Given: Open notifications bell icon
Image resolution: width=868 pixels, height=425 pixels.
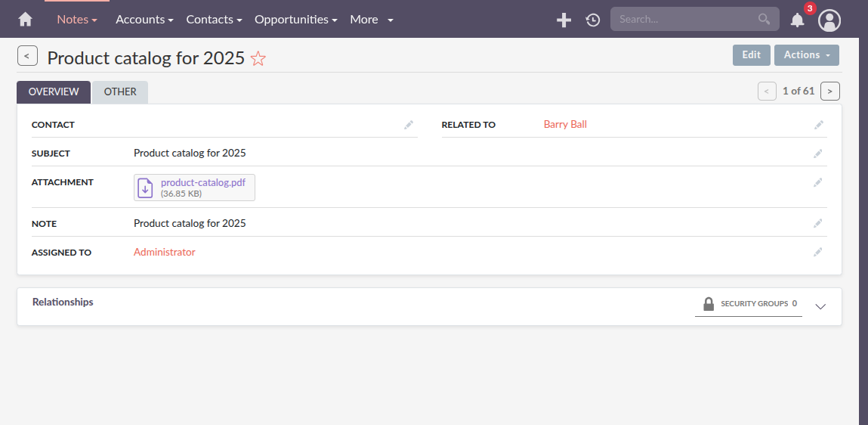Looking at the screenshot, I should pos(797,20).
